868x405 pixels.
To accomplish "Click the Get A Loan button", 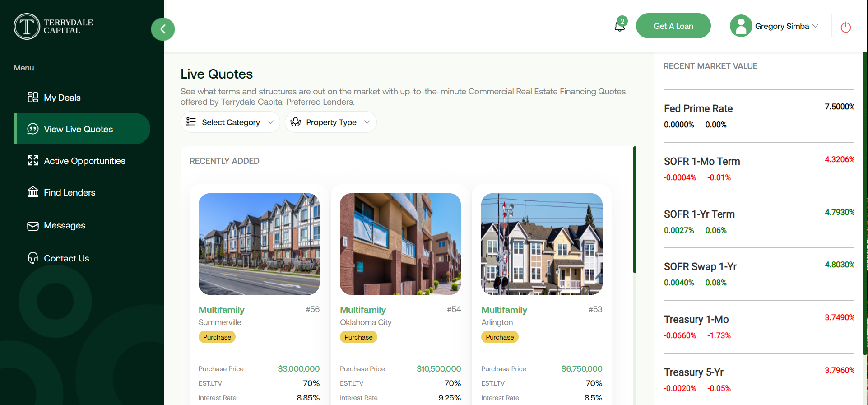I will (x=673, y=26).
